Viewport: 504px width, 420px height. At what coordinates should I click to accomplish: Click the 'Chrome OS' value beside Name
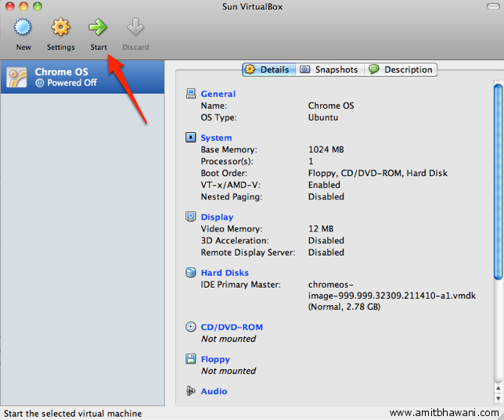(331, 106)
